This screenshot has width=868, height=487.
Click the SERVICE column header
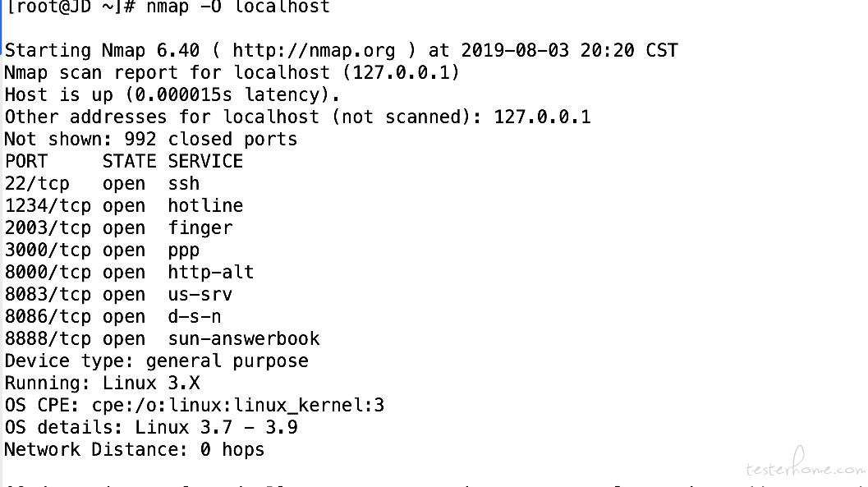coord(205,161)
